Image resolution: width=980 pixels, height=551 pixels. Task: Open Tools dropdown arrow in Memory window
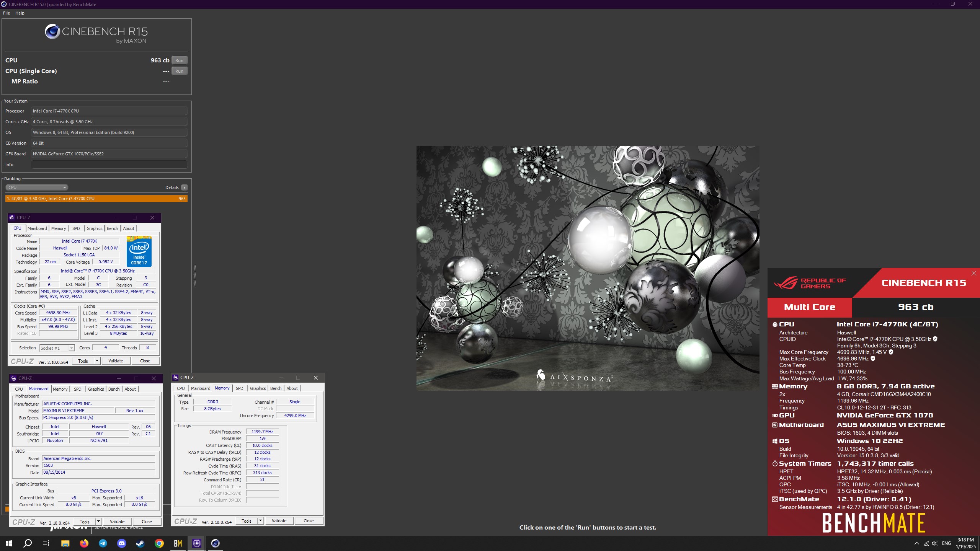point(260,521)
